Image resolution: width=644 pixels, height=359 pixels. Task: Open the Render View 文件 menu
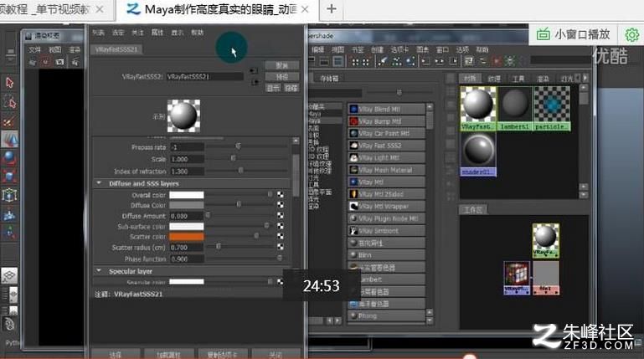point(35,49)
